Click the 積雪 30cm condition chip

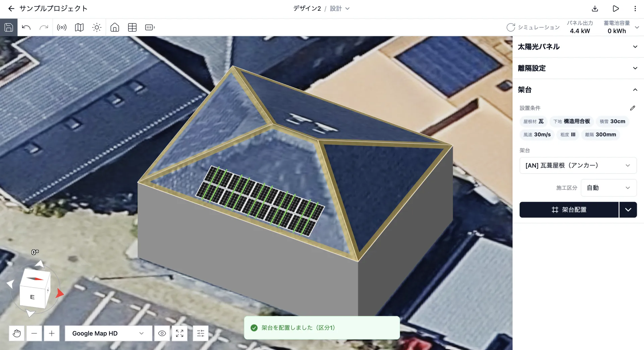tap(612, 121)
